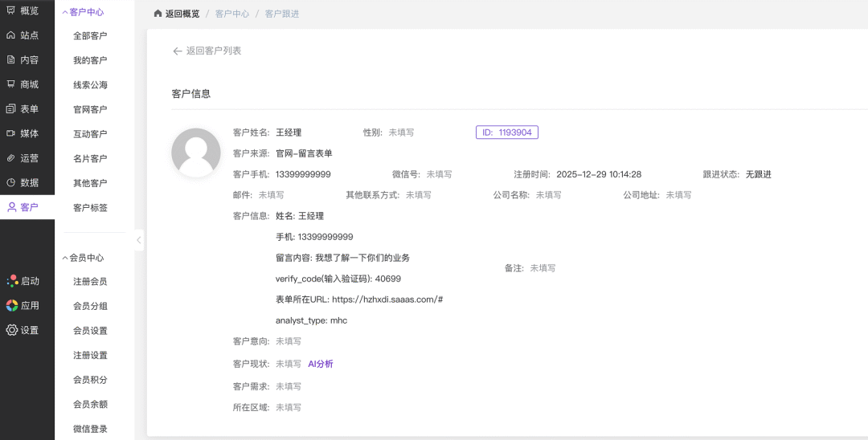This screenshot has height=440, width=868.
Task: Open the 媒体 media icon
Action: pyautogui.click(x=11, y=133)
